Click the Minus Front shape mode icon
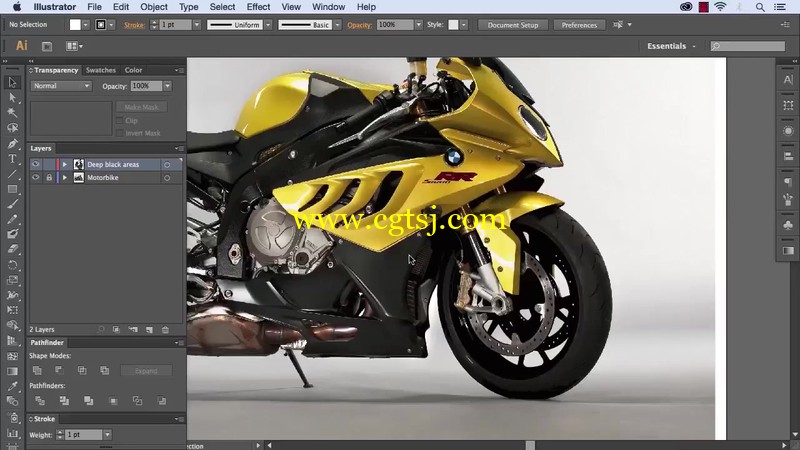800x450 pixels. pos(59,370)
